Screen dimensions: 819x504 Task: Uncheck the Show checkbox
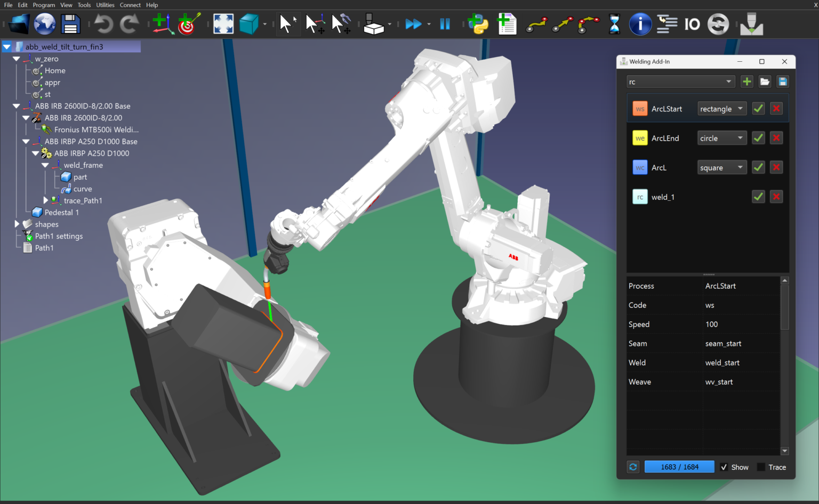[724, 467]
